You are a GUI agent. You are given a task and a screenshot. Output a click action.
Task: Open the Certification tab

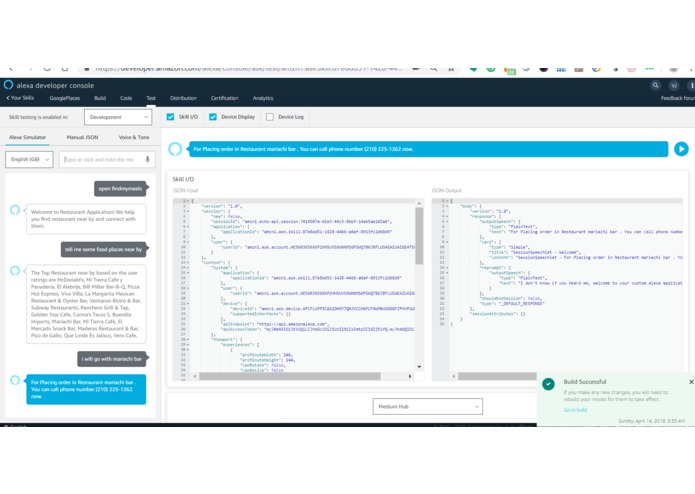[x=224, y=98]
